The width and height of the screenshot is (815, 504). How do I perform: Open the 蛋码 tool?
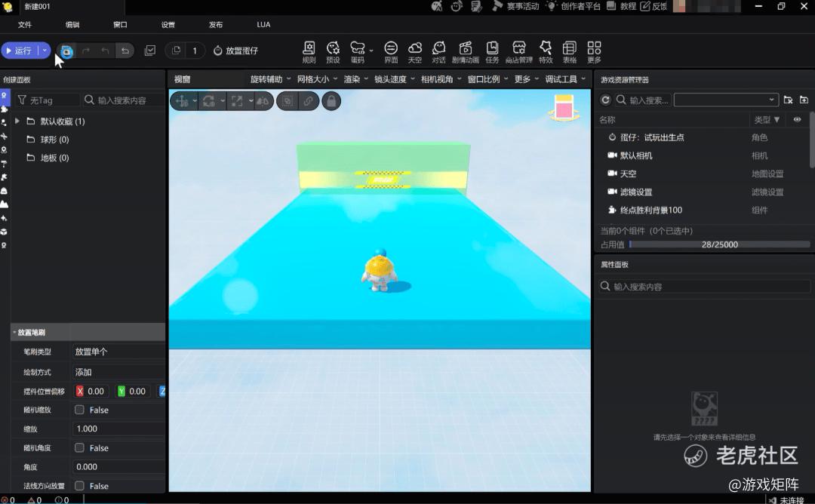tap(357, 53)
